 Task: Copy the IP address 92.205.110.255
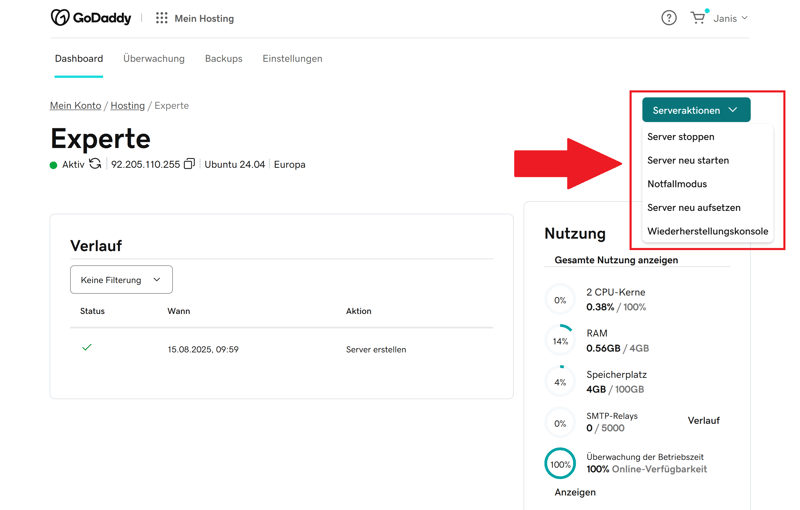(189, 164)
